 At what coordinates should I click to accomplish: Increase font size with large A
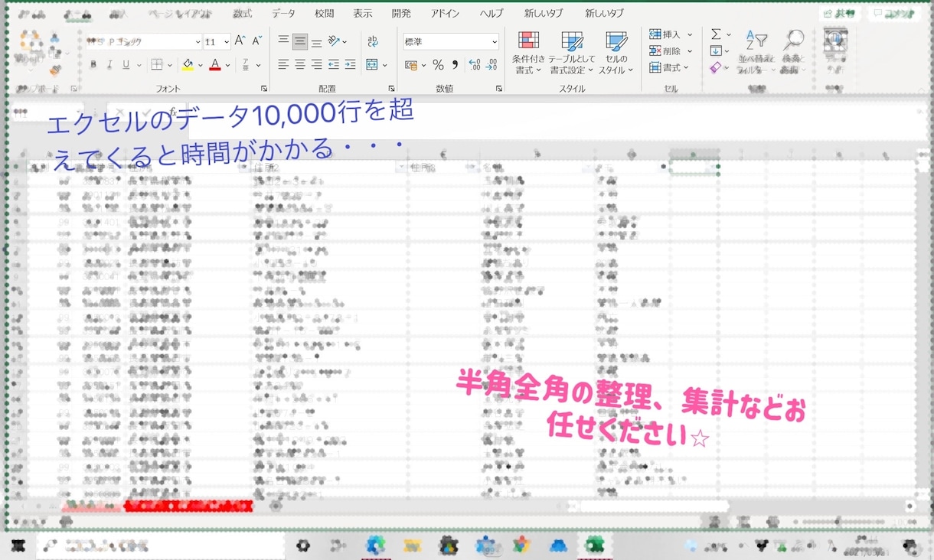pyautogui.click(x=240, y=41)
